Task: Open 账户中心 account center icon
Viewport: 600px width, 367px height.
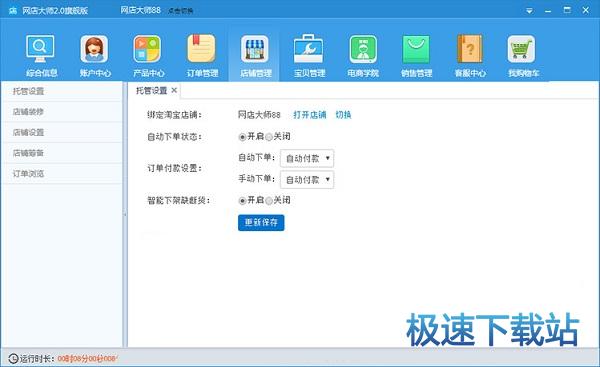Action: coord(94,49)
